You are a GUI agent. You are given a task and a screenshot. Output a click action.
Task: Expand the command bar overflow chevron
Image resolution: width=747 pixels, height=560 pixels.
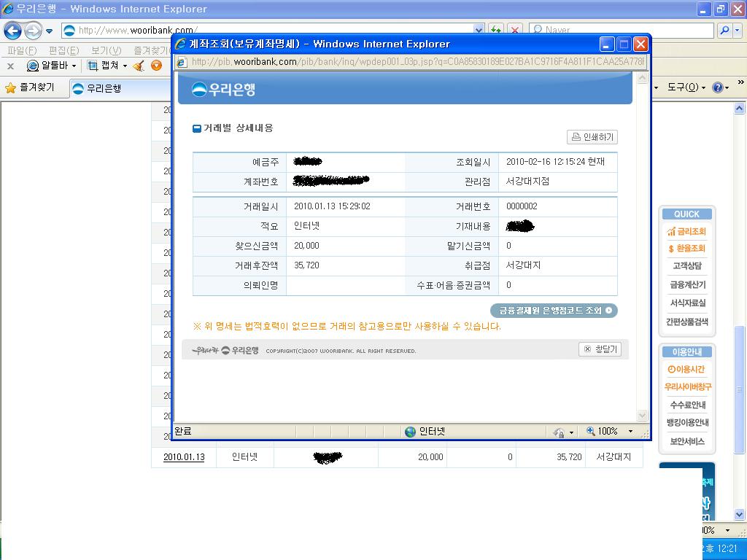point(741,82)
